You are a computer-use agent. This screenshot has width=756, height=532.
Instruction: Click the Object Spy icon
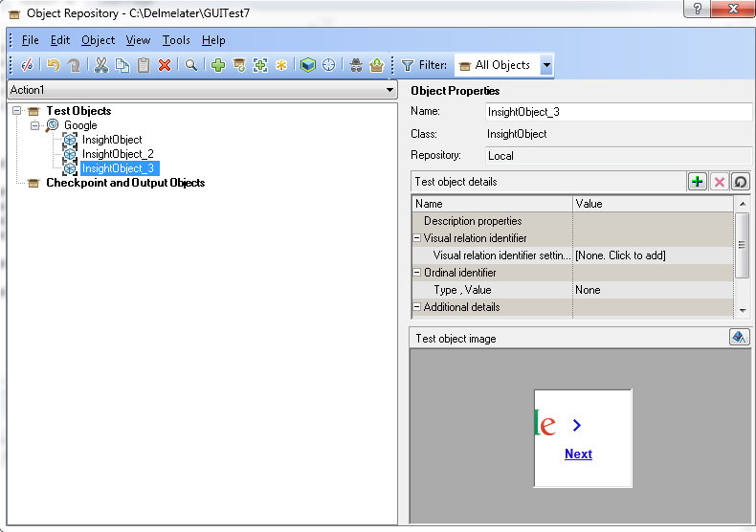click(x=356, y=65)
